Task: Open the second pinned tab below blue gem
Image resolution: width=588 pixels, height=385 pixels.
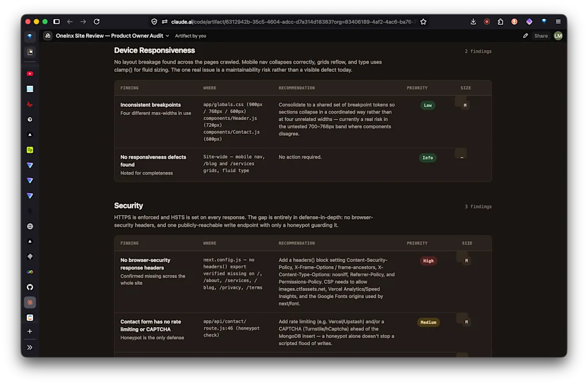Action: [30, 52]
